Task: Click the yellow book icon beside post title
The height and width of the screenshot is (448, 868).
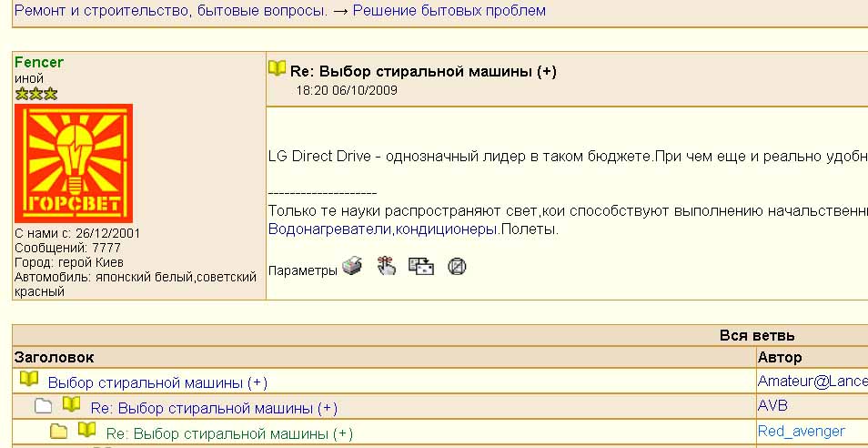Action: [x=277, y=69]
